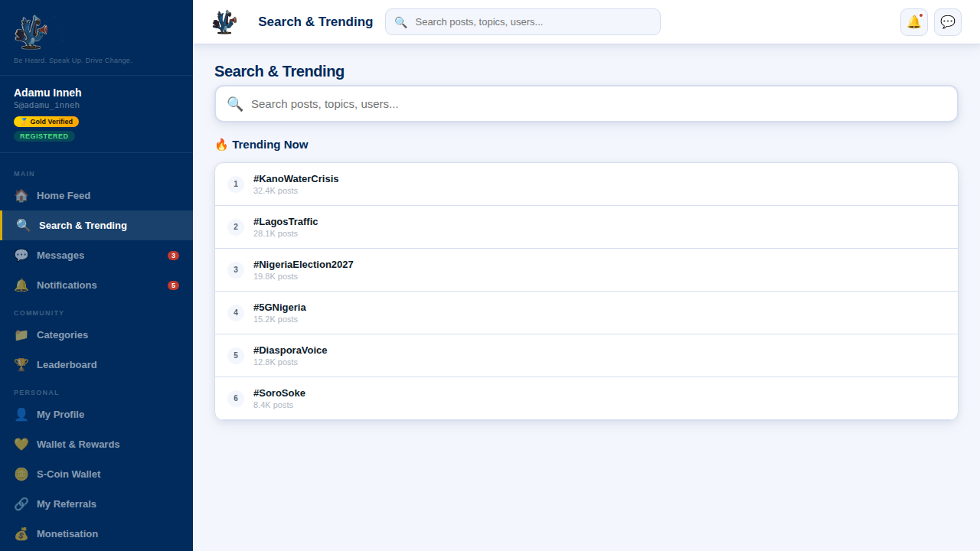
Task: Open the #DiasporaVoice trending topic
Action: coord(586,356)
